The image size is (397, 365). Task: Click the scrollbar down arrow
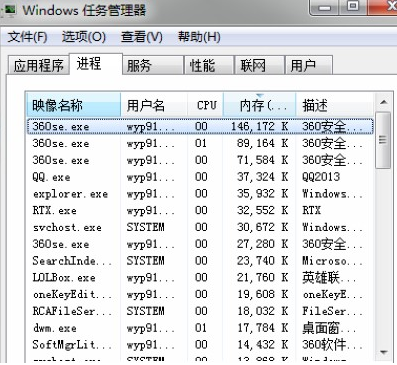pyautogui.click(x=383, y=352)
